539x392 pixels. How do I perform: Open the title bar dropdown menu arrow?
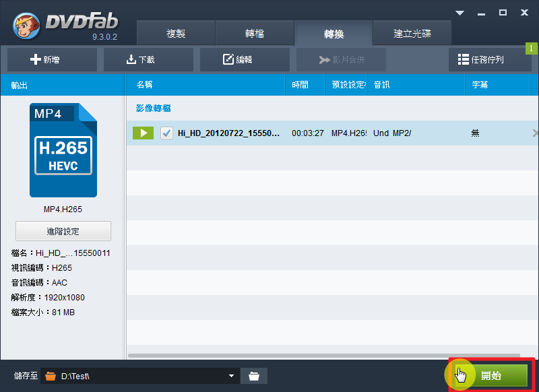tap(460, 13)
